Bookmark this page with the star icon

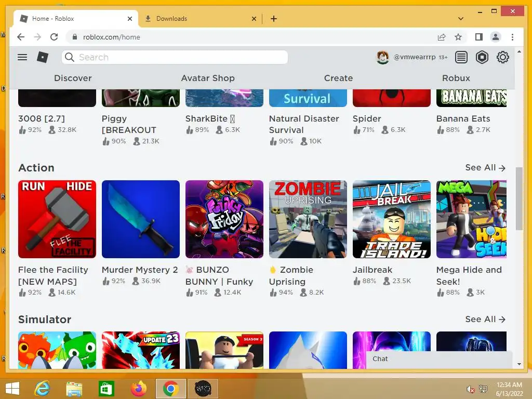point(458,37)
